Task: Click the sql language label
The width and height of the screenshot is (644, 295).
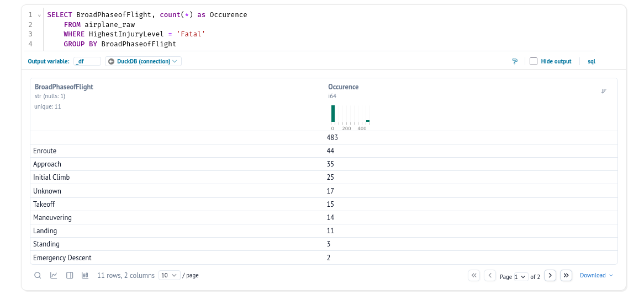Action: click(x=591, y=61)
